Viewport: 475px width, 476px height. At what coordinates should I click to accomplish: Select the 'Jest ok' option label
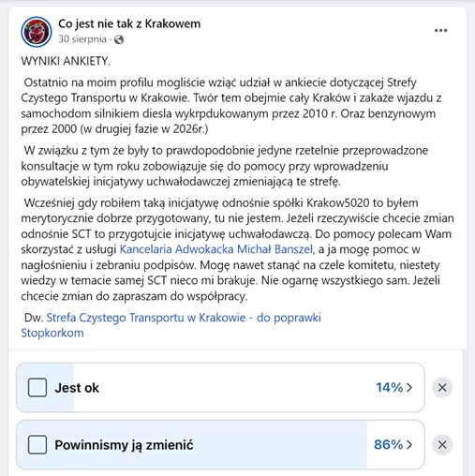click(x=77, y=388)
